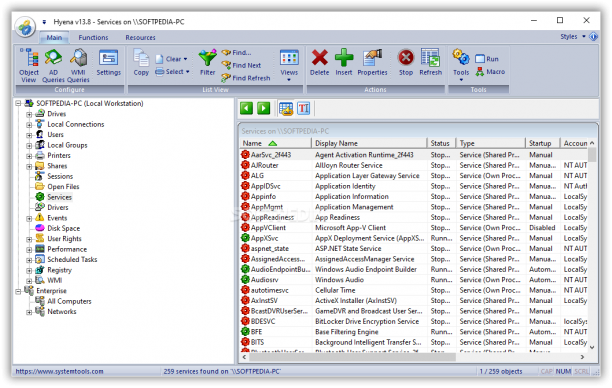Delete the selected service
The image size is (612, 388).
(319, 62)
